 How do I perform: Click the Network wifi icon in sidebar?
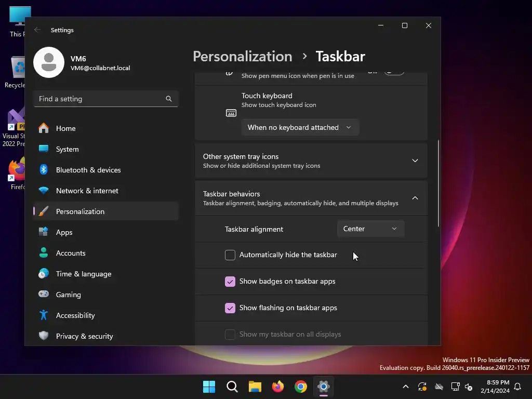coord(44,190)
